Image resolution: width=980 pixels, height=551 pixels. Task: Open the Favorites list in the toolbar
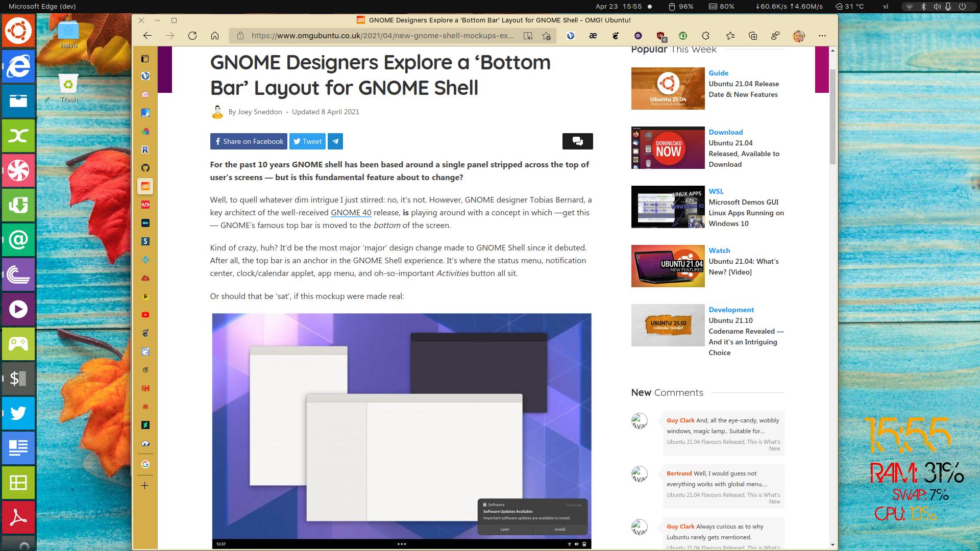pos(730,36)
